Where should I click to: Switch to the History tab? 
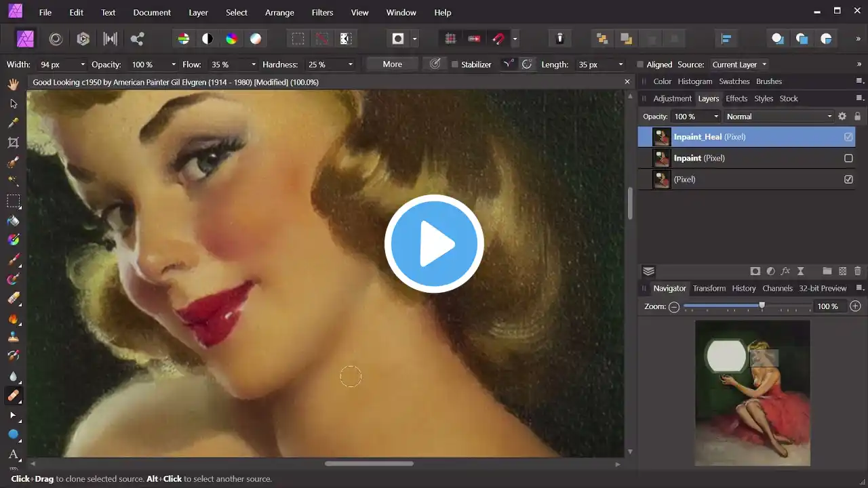click(x=744, y=288)
